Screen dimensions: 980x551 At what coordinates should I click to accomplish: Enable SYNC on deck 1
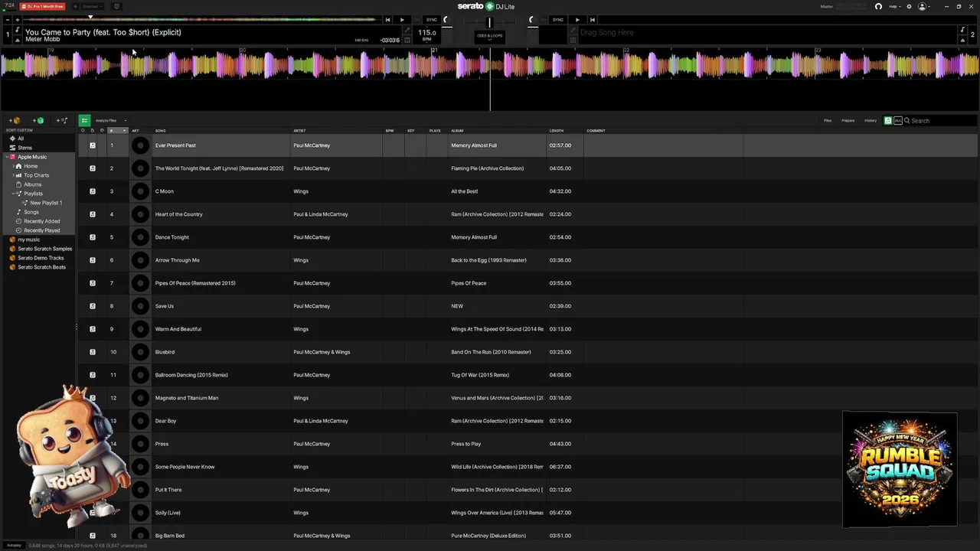tap(432, 20)
